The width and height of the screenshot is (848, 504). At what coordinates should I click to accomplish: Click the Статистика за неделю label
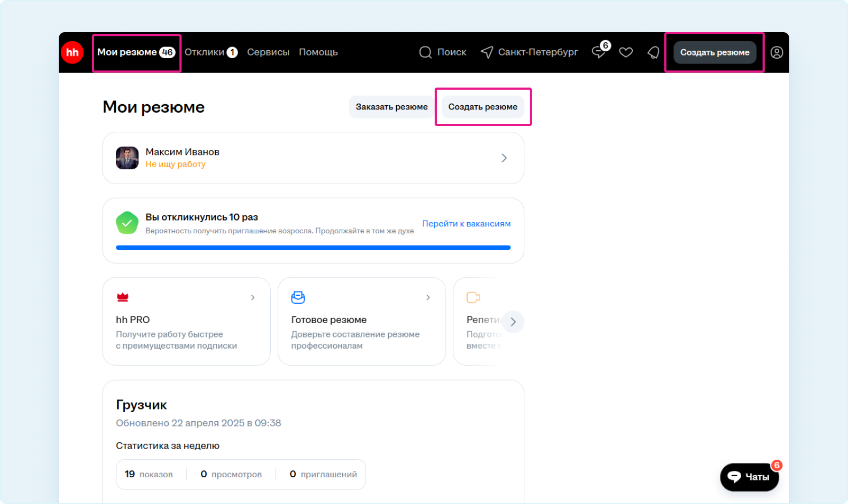pos(168,446)
